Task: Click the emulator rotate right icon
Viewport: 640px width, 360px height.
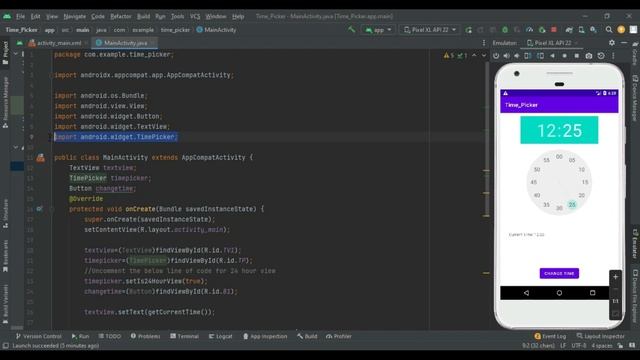Action: tap(540, 56)
